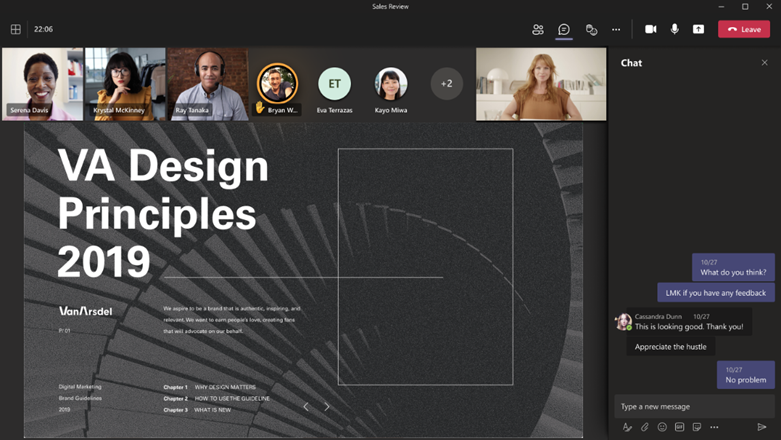781x440 pixels.
Task: Click the raised hand icon by Bryan W.
Action: click(260, 107)
